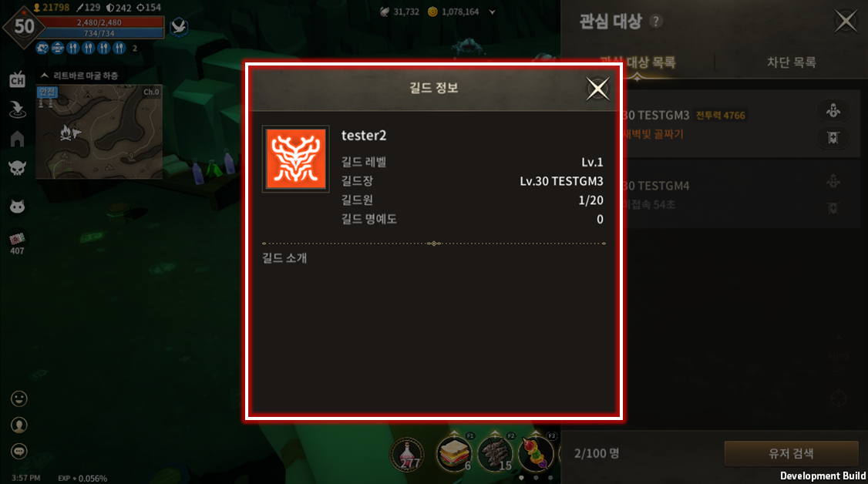Use the red potion quick slot
Image resolution: width=868 pixels, height=484 pixels.
click(408, 455)
